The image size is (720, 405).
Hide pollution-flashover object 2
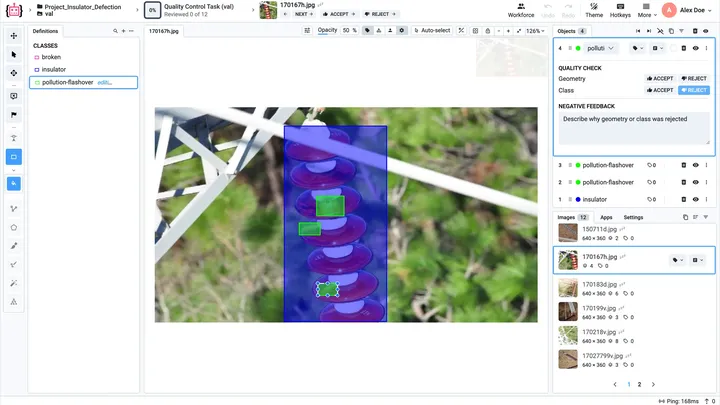coord(696,182)
